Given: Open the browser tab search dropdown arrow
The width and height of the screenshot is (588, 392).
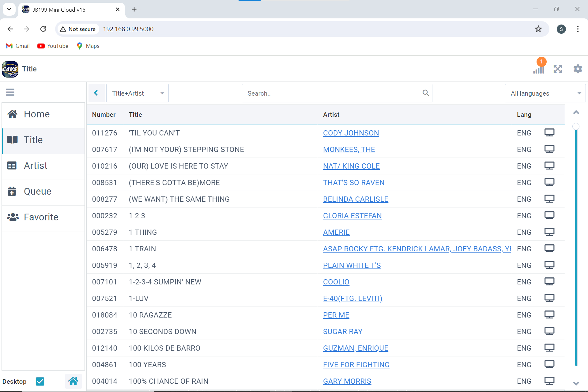Looking at the screenshot, I should tap(9, 9).
